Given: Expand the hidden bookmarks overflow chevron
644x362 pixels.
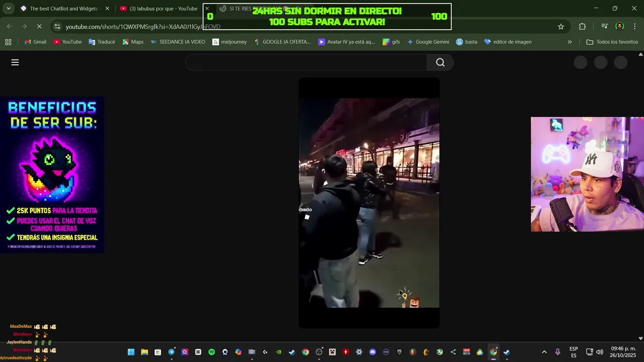Looking at the screenshot, I should [570, 42].
